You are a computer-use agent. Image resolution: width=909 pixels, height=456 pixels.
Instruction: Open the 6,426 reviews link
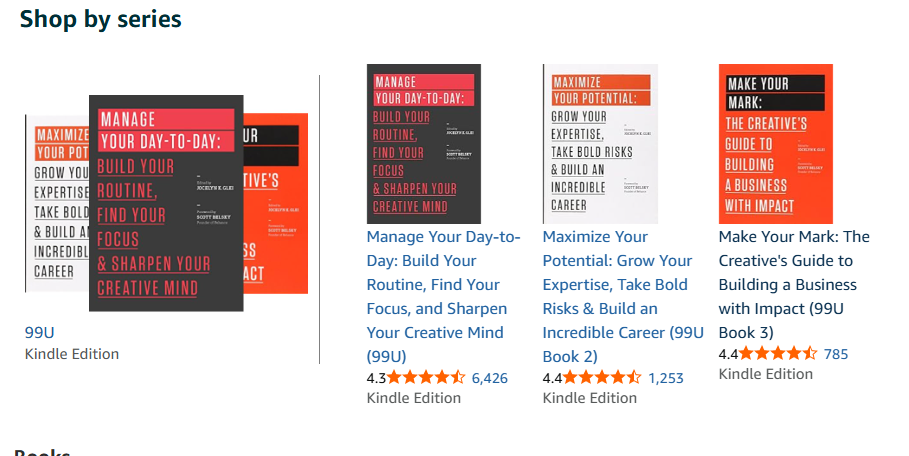(489, 378)
